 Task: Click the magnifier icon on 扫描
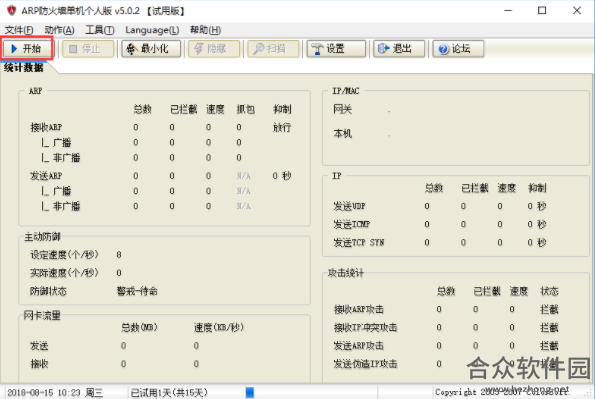pos(258,49)
